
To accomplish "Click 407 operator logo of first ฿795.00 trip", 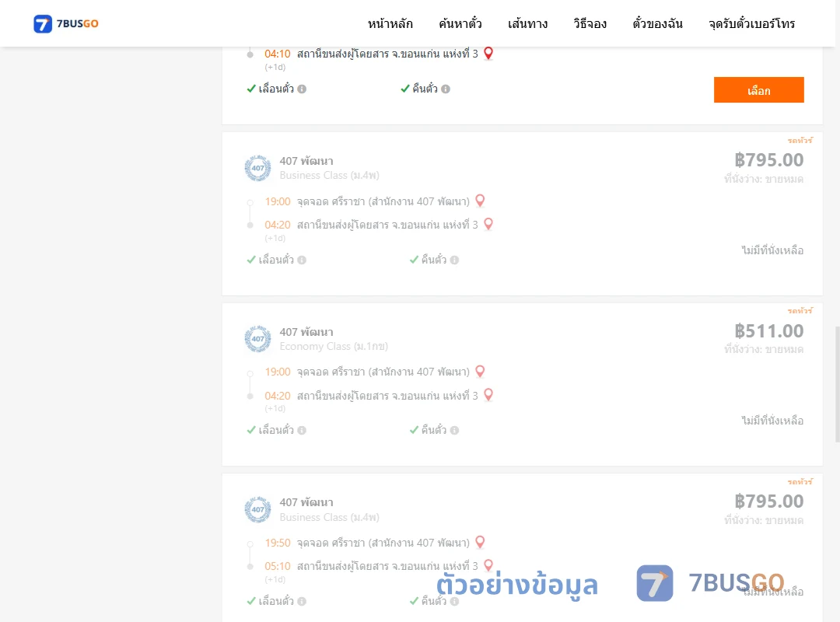I will (x=257, y=168).
